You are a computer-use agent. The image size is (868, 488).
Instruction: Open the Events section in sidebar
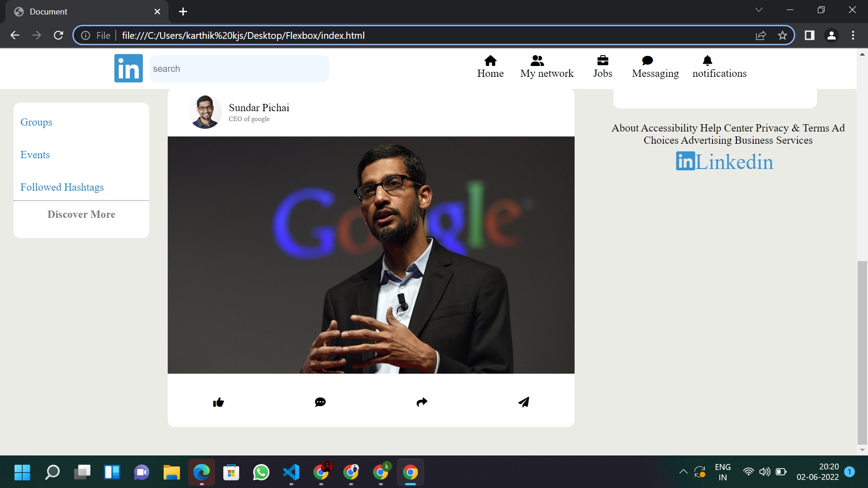35,155
